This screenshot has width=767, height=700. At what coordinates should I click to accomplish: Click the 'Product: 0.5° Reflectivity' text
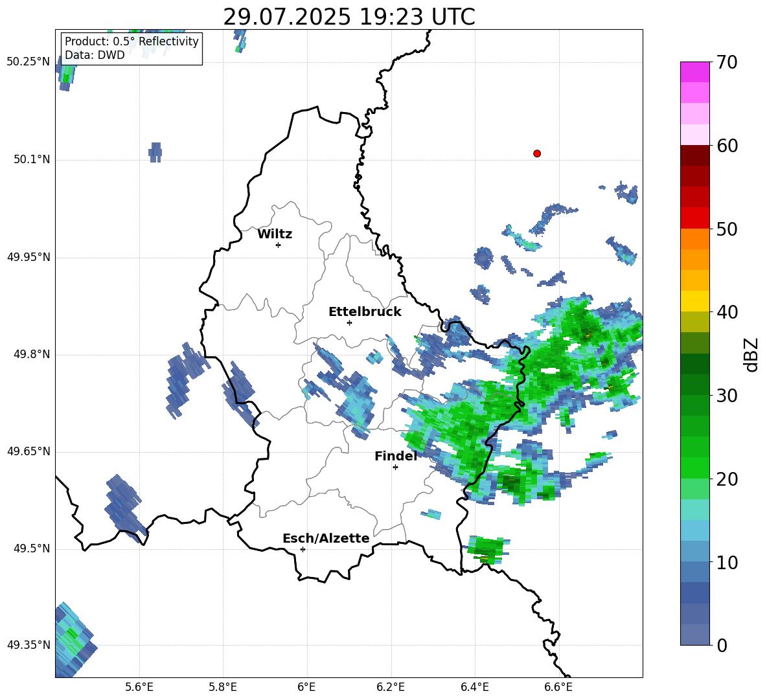point(132,41)
